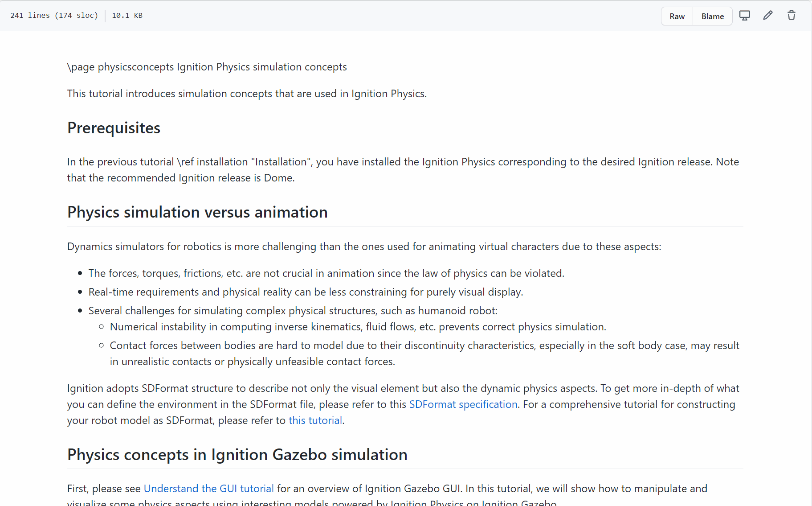Viewport: 812px width, 506px height.
Task: Click the '10.1 KB' file size
Action: (x=127, y=16)
